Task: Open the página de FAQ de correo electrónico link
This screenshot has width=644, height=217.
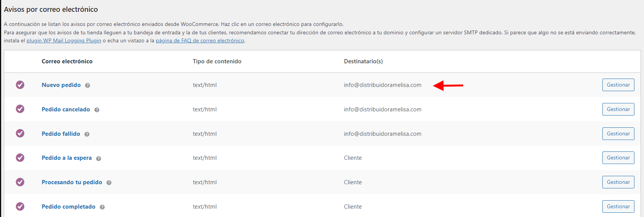Action: click(x=200, y=40)
